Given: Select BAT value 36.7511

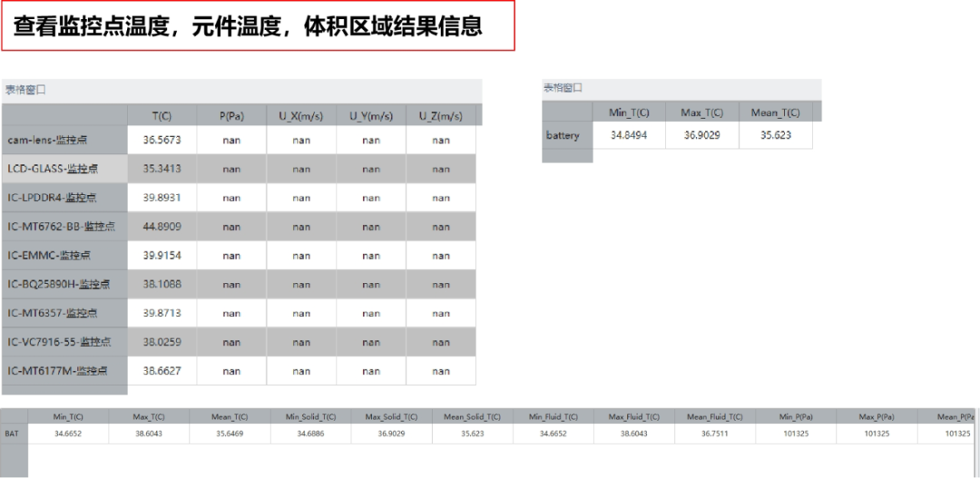Looking at the screenshot, I should (x=715, y=433).
